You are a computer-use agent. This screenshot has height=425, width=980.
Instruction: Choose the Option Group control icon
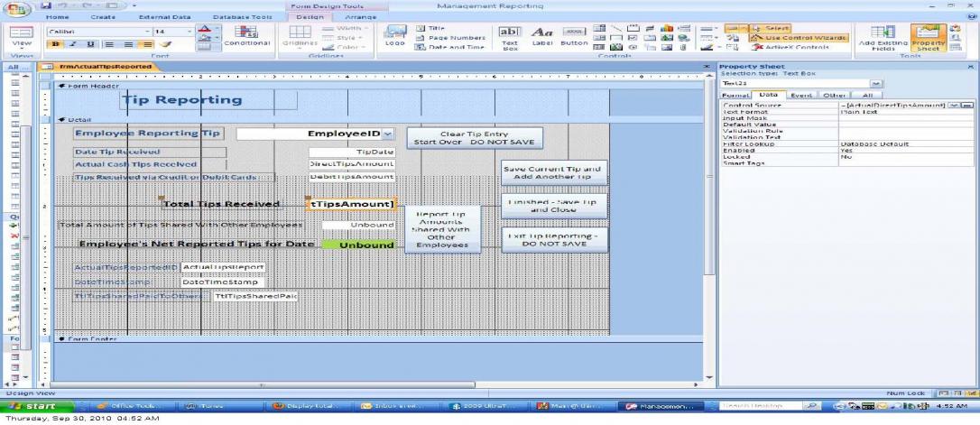[x=633, y=28]
